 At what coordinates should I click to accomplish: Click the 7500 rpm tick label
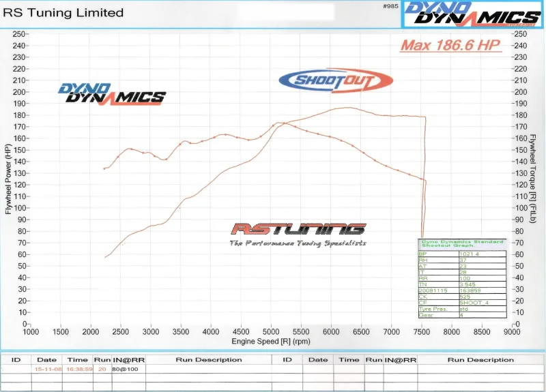(421, 332)
